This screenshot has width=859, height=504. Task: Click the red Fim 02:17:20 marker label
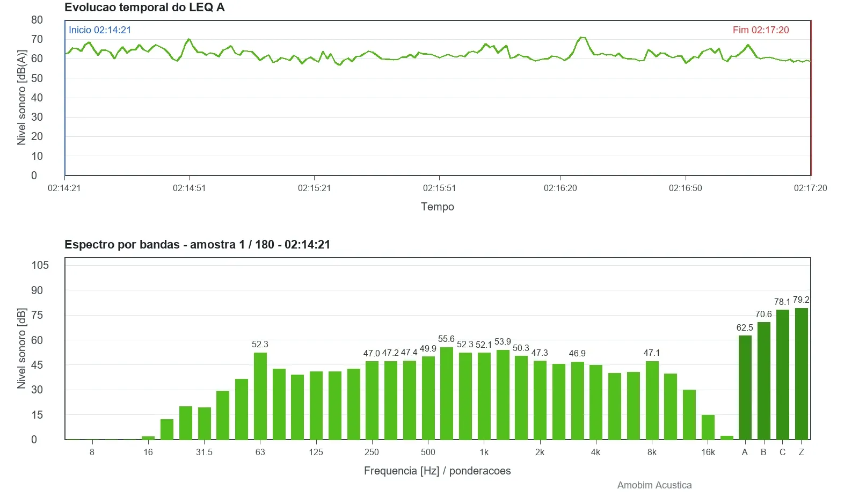761,30
